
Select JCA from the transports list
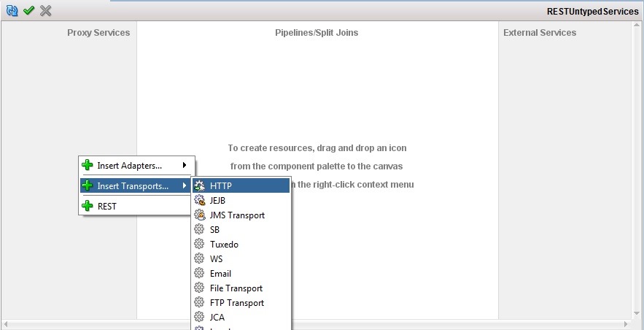[x=217, y=318]
